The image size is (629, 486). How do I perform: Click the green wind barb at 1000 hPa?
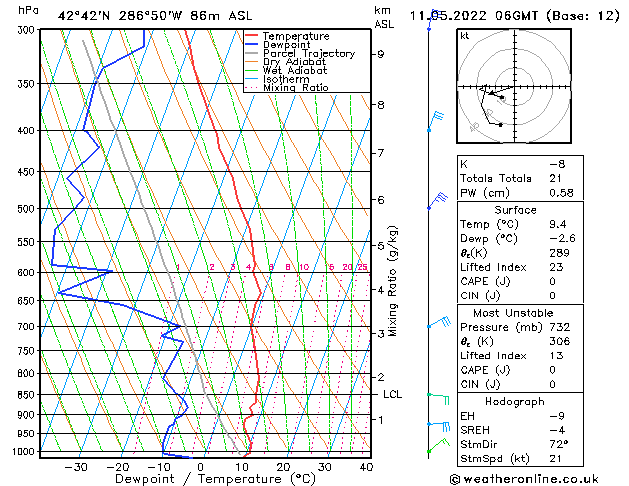(438, 446)
